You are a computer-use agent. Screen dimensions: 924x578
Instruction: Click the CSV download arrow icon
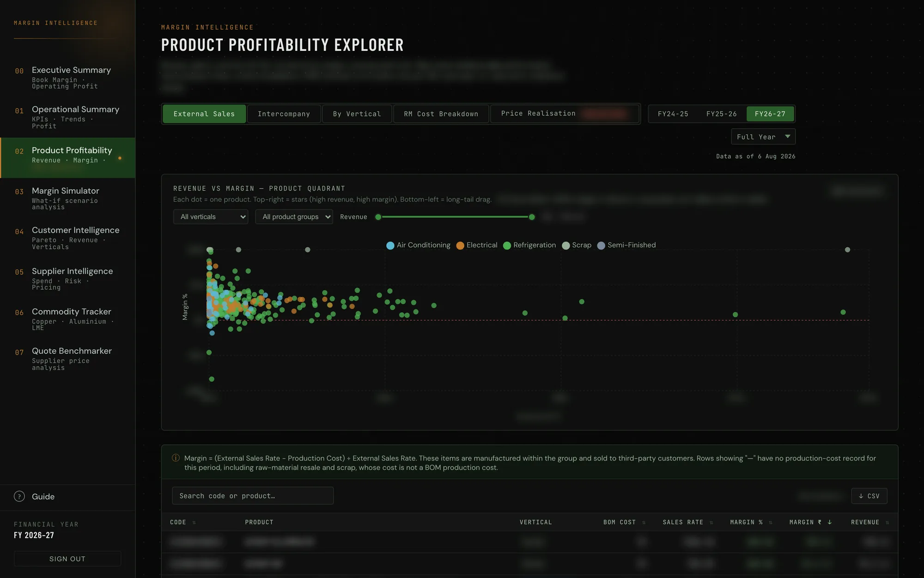pos(861,496)
